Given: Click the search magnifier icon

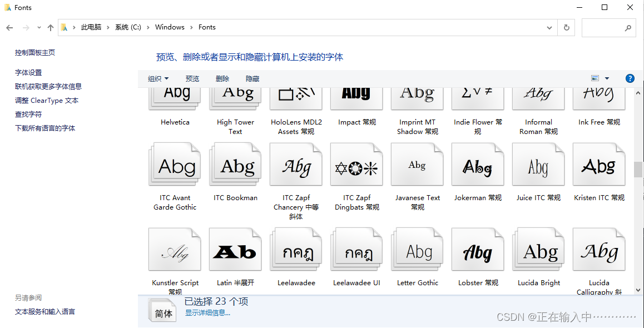Looking at the screenshot, I should tap(627, 28).
